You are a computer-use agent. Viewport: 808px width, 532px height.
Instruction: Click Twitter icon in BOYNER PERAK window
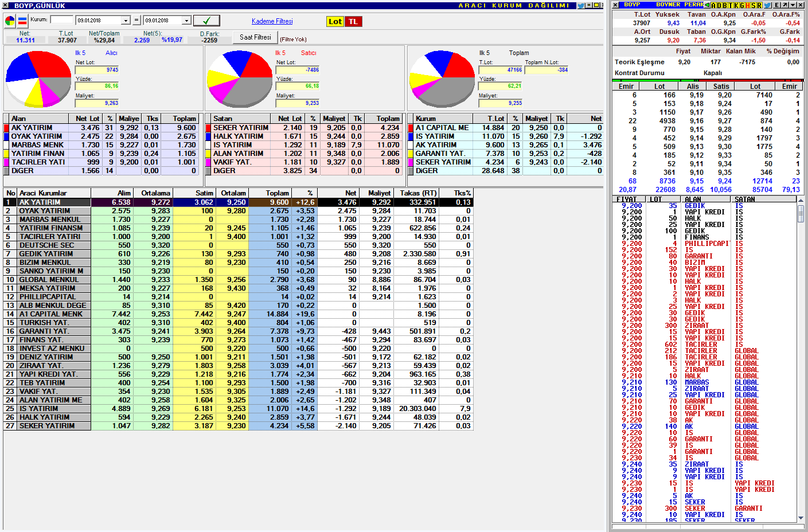click(767, 5)
